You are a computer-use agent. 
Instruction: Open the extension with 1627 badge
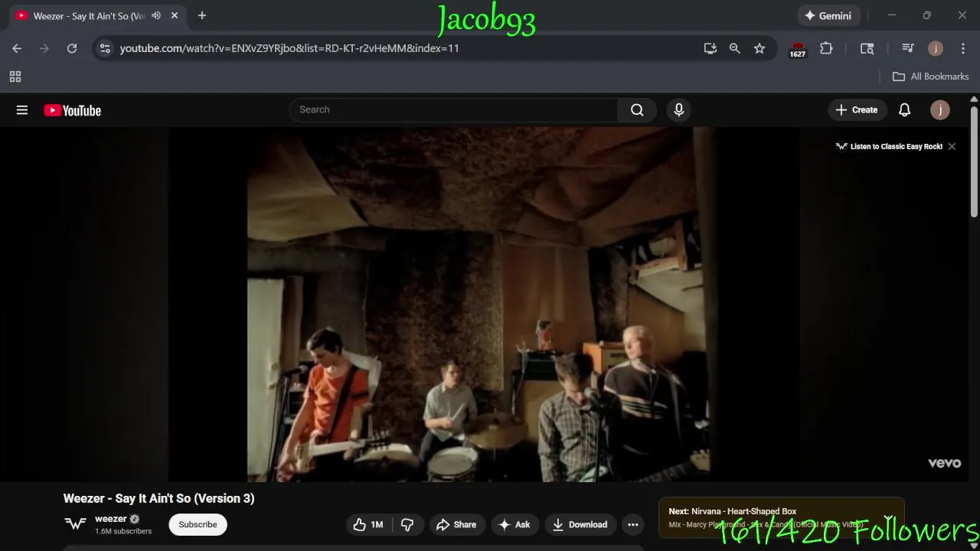pos(798,50)
